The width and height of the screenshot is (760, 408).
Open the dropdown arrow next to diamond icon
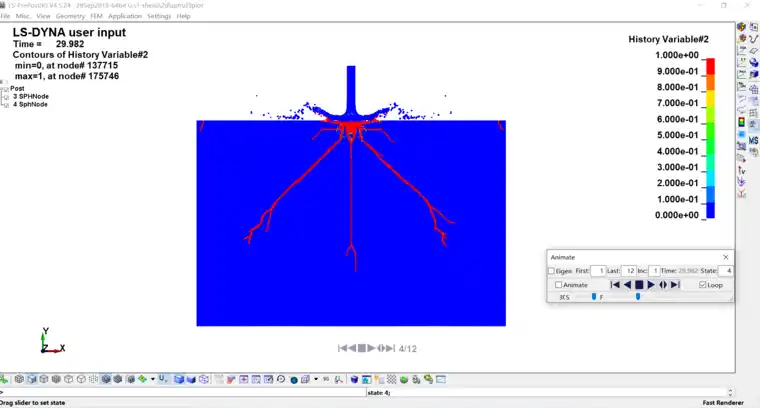point(153,379)
